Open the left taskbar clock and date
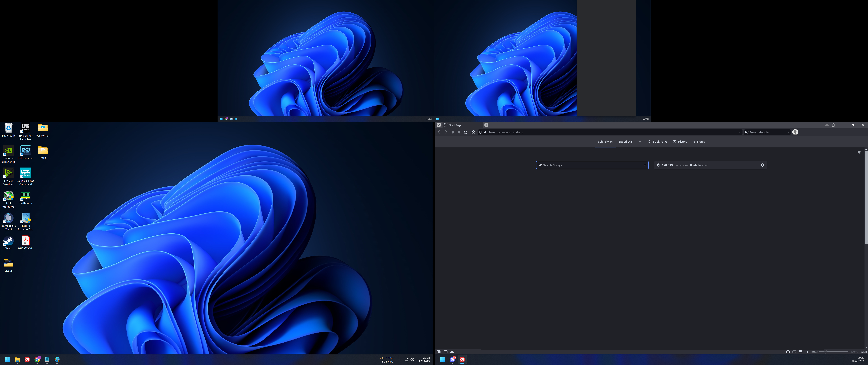Viewport: 868px width, 365px height. pos(424,360)
